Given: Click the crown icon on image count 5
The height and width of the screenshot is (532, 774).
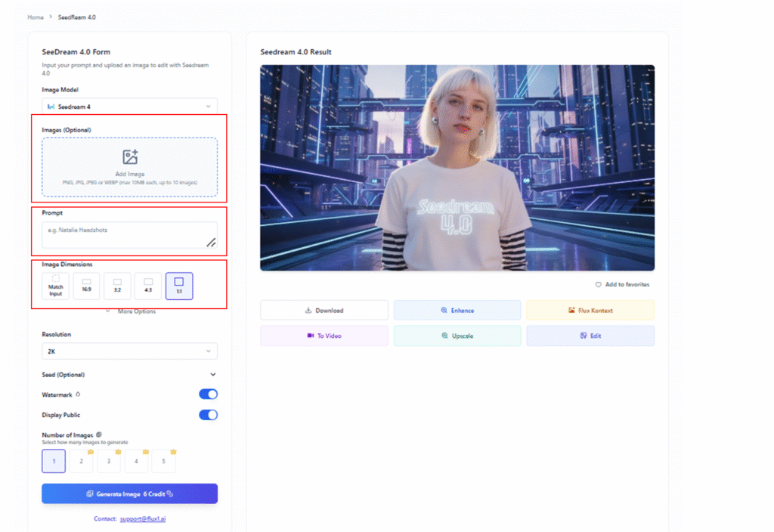Looking at the screenshot, I should (x=173, y=452).
